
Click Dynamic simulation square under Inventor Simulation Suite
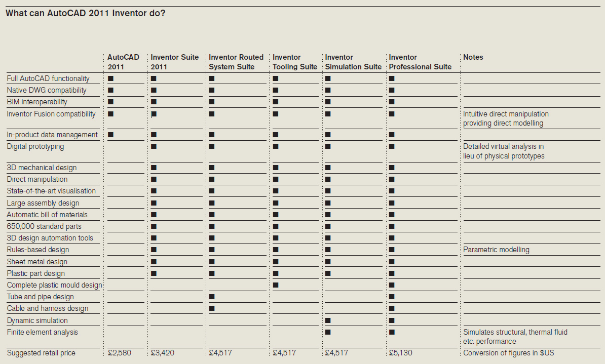click(x=328, y=320)
